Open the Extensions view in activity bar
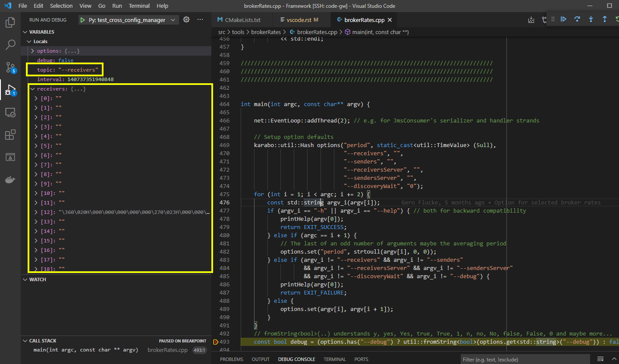The width and height of the screenshot is (619, 364). (x=10, y=135)
